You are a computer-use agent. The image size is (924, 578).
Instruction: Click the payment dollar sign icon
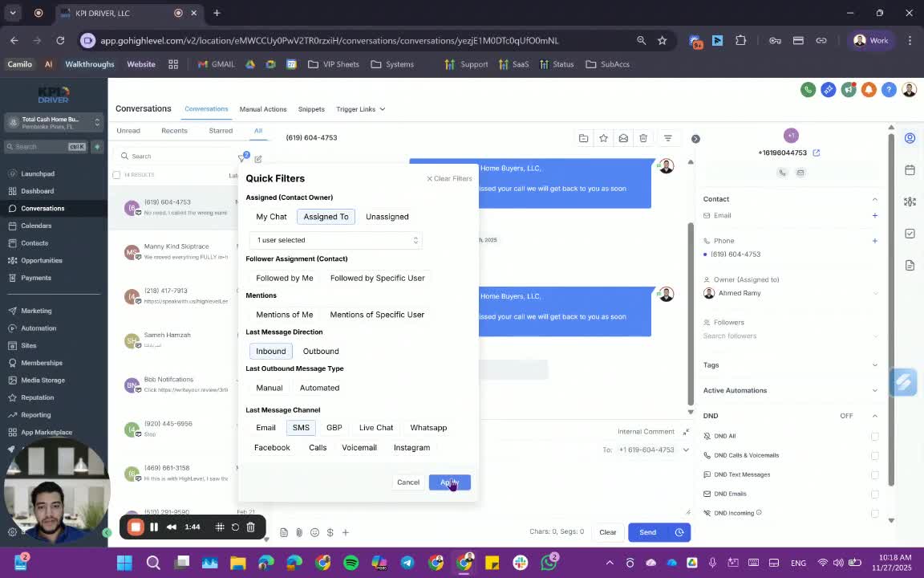[330, 532]
